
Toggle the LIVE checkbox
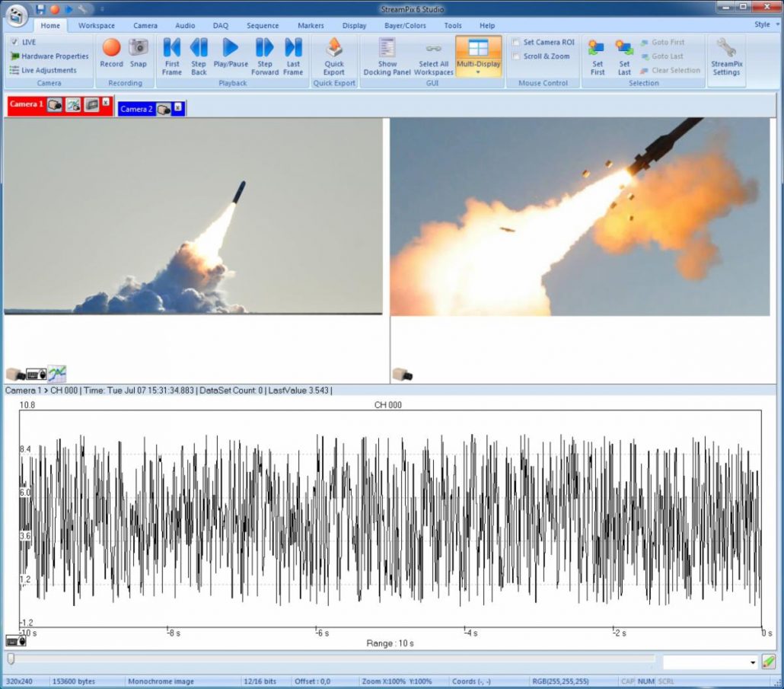click(x=15, y=42)
